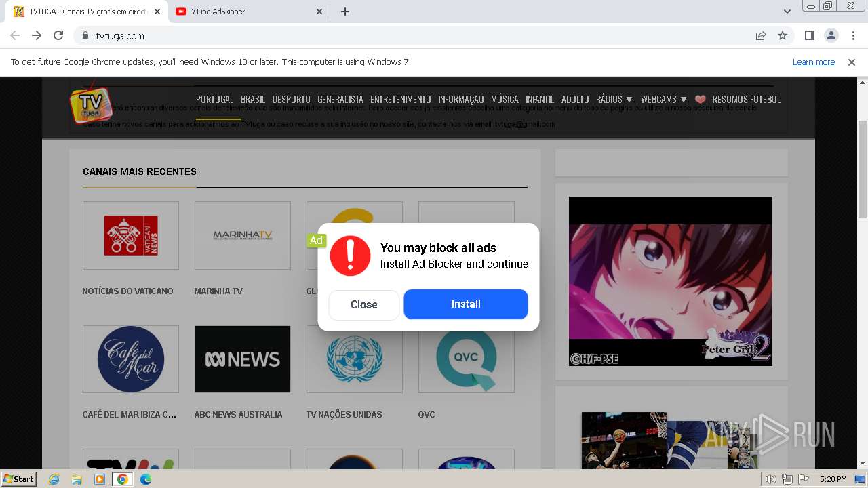Open a new tab with plus button
Image resolution: width=868 pixels, height=488 pixels.
pyautogui.click(x=344, y=12)
